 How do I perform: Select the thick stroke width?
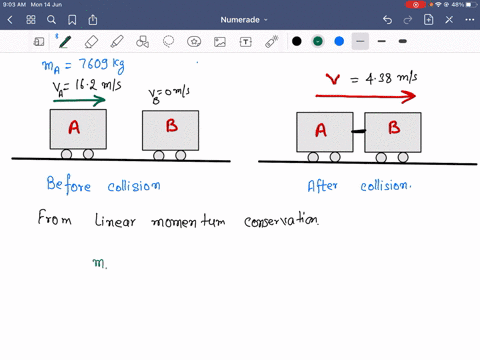point(403,41)
